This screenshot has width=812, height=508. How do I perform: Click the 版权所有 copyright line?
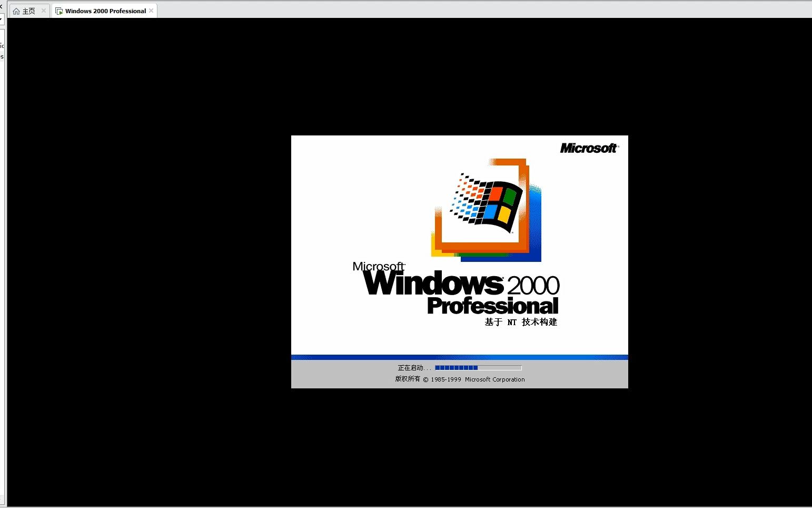(460, 379)
